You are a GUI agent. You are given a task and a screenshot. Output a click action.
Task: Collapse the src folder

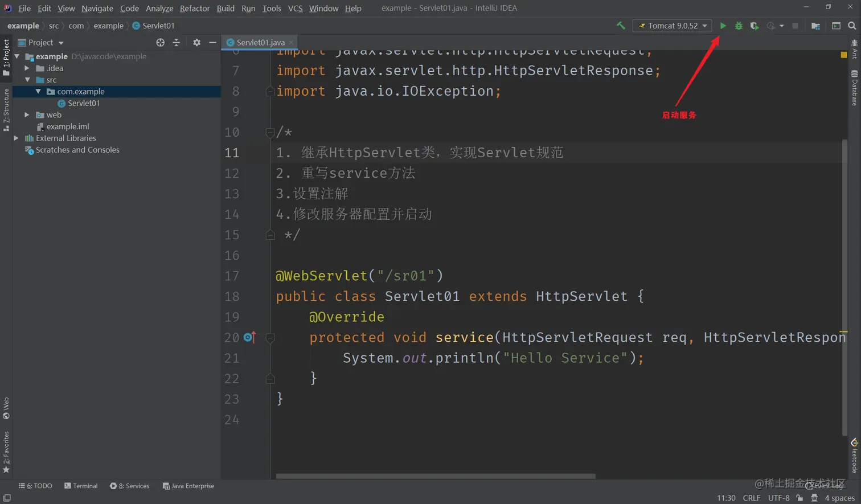(x=27, y=80)
